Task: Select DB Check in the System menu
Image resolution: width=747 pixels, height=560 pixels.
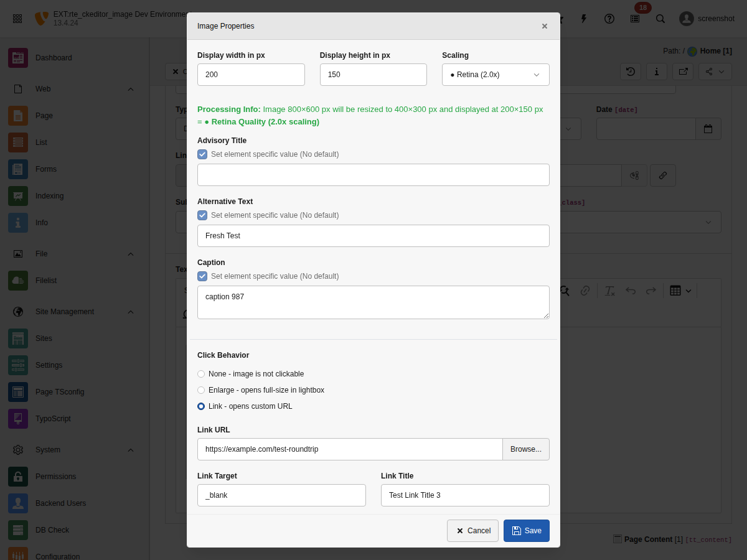Action: [x=52, y=530]
